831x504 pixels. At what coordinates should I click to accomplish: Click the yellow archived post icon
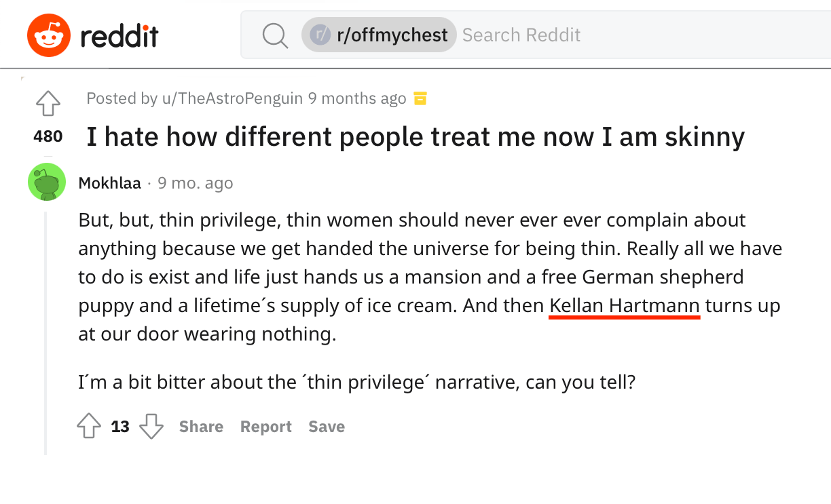click(x=420, y=98)
